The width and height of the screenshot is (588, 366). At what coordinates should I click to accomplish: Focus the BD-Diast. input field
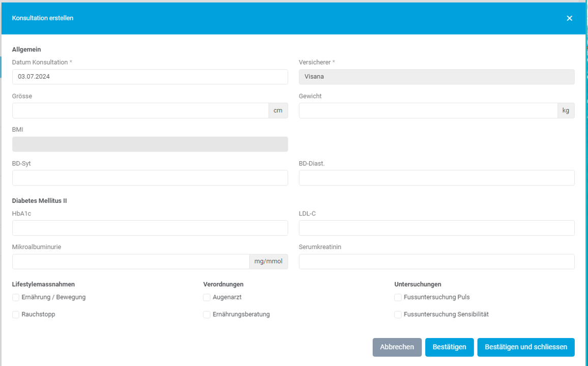(x=436, y=178)
